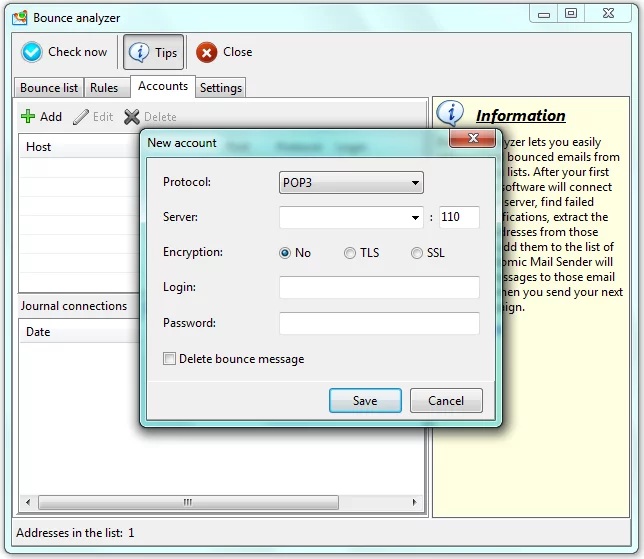
Task: Click the Edit pencil icon
Action: click(x=81, y=117)
